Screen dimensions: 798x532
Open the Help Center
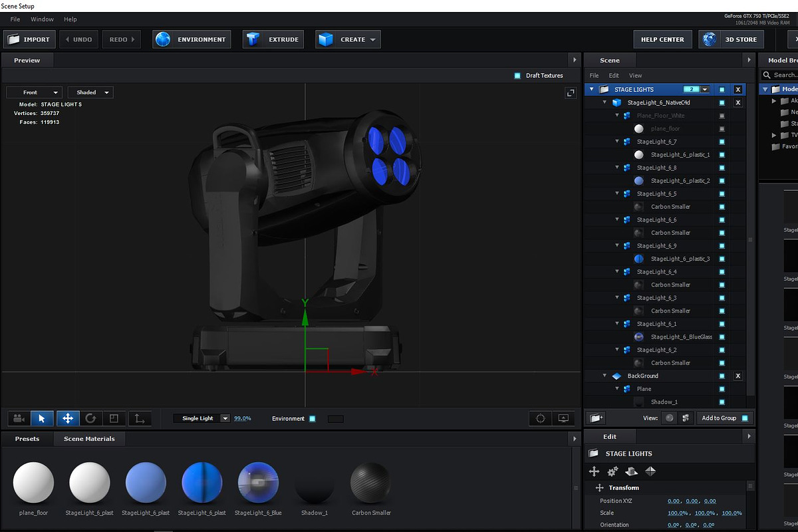(662, 40)
